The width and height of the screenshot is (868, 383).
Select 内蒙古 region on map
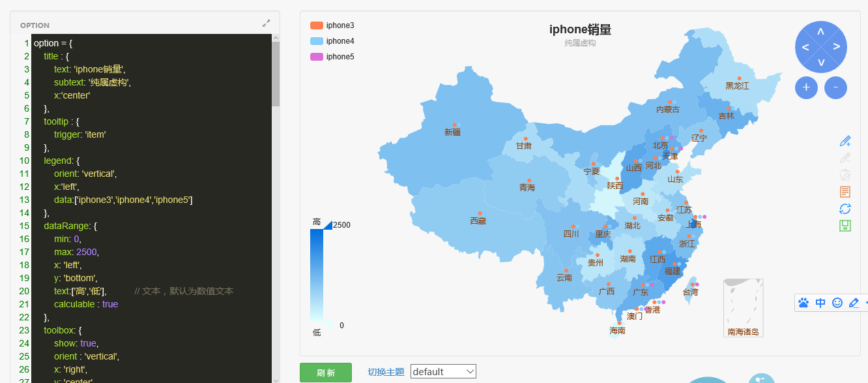click(x=667, y=110)
